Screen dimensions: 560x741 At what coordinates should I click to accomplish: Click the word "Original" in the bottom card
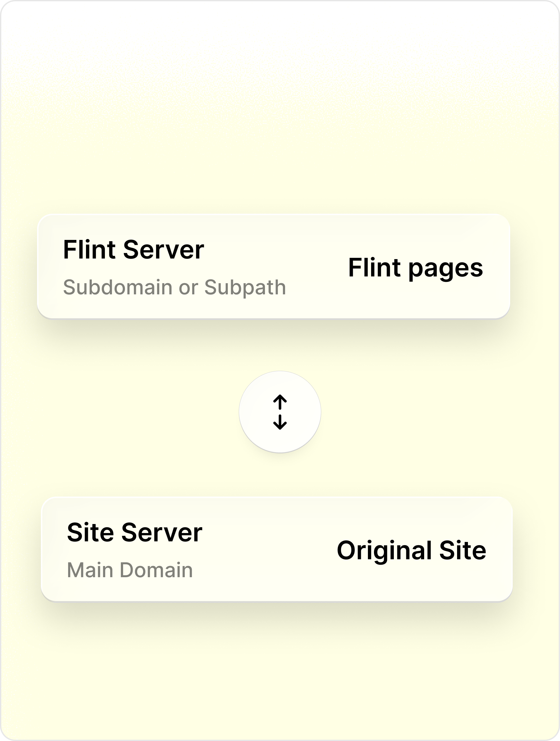[384, 551]
